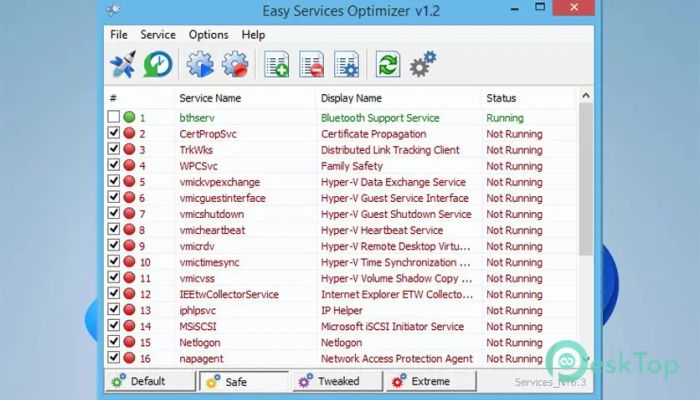Click the green clock Restore icon
700x400 pixels.
coord(158,64)
